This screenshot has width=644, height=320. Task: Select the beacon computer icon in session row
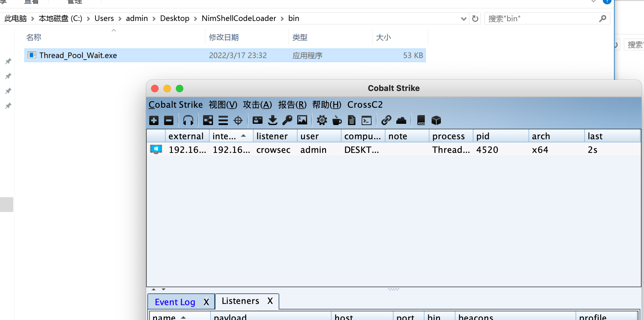point(156,149)
